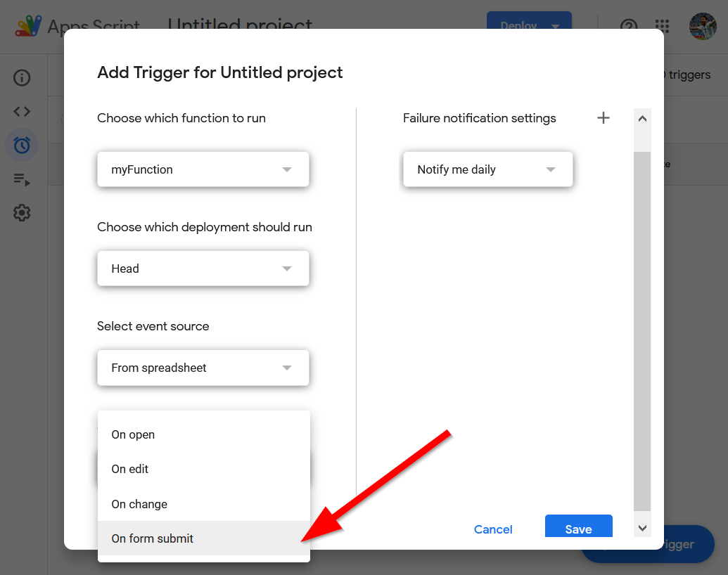728x575 pixels.
Task: Open the Overview info icon in sidebar
Action: coord(22,77)
